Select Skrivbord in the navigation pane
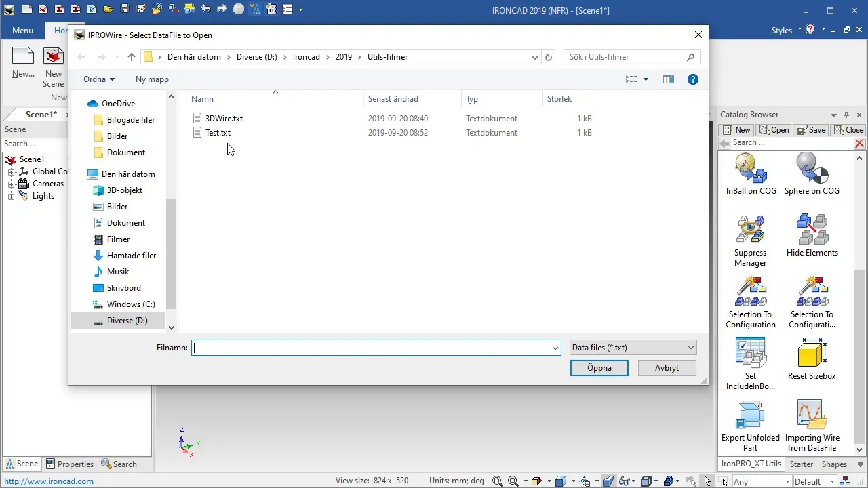Screen dimensions: 868x488 pyautogui.click(x=124, y=288)
